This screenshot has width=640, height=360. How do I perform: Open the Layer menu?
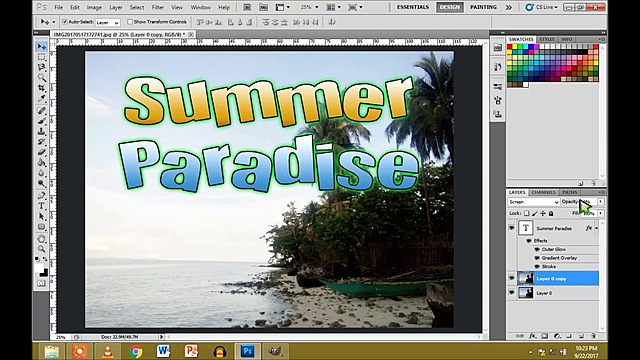coord(116,7)
